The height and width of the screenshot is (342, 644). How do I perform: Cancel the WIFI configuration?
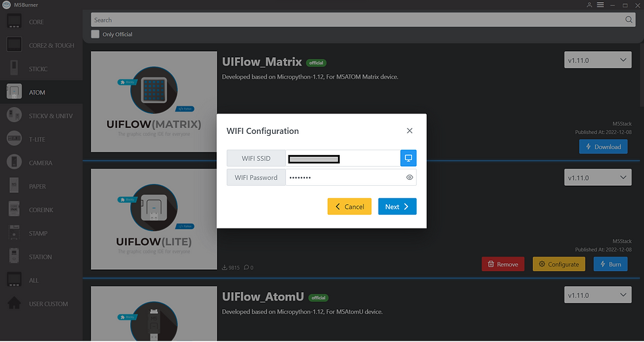350,206
